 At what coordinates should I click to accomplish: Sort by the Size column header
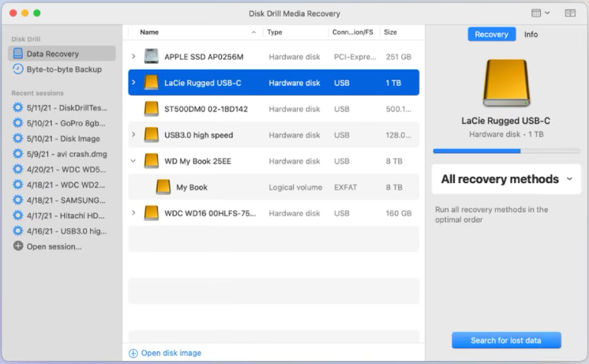click(390, 32)
